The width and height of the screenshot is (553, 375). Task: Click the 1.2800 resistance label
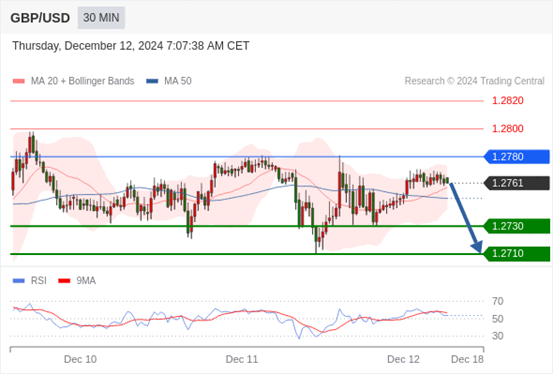click(x=508, y=129)
